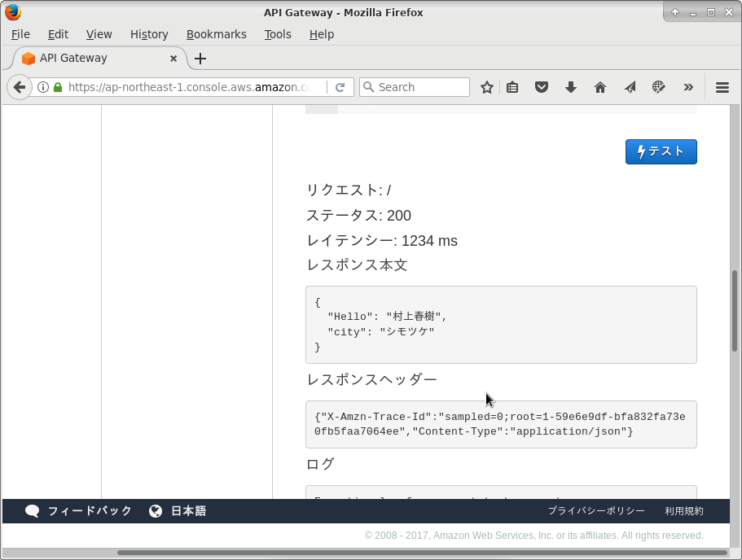Click the ステータス: 200 text

tap(358, 215)
